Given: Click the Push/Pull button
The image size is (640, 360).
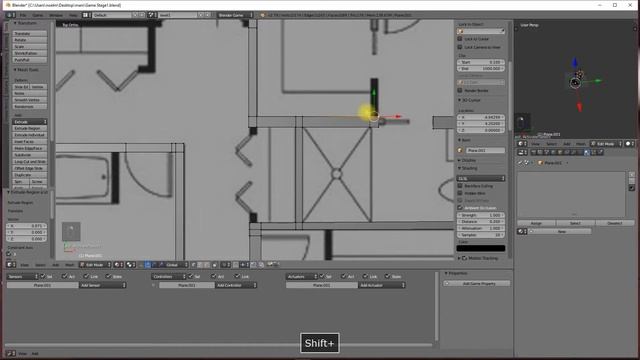Looking at the screenshot, I should 29,60.
